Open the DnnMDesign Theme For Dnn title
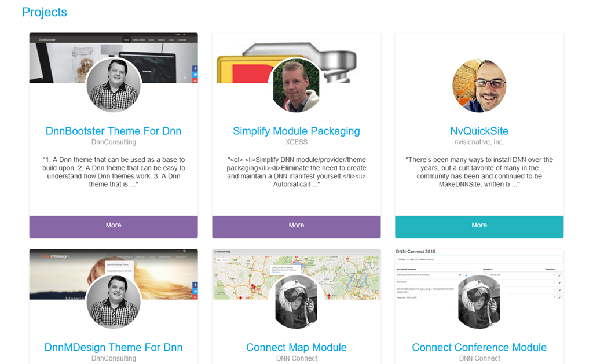593x364 pixels. pyautogui.click(x=114, y=347)
